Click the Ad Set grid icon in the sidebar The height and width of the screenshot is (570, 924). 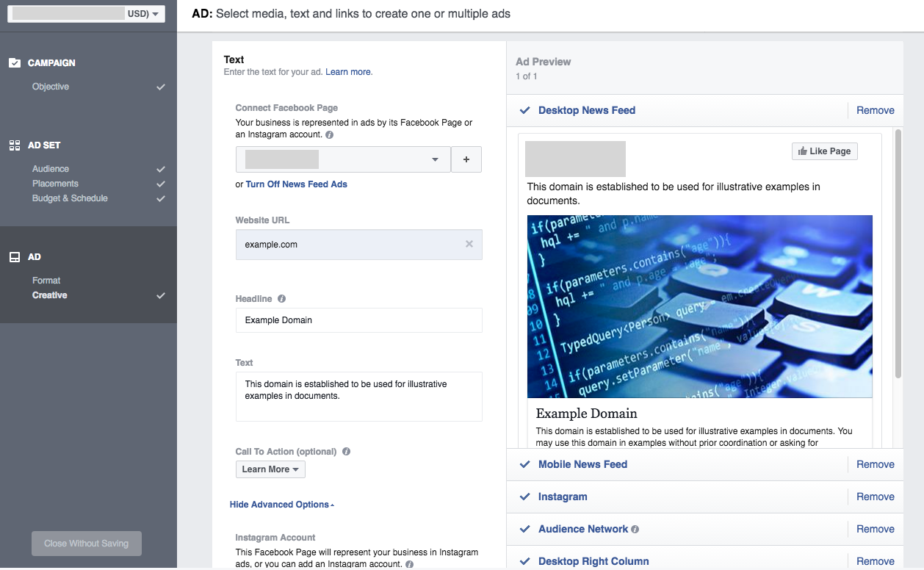[x=15, y=145]
